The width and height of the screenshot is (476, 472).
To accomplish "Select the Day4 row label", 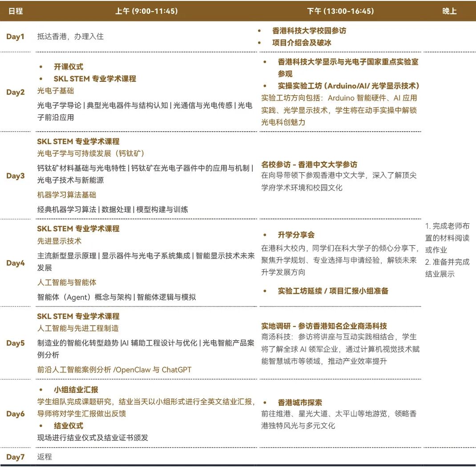I will 16,263.
